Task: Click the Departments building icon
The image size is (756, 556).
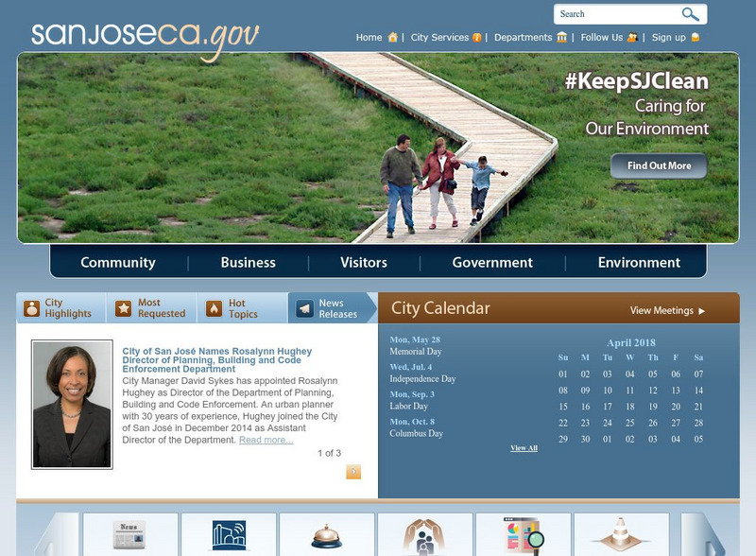Action: (561, 37)
